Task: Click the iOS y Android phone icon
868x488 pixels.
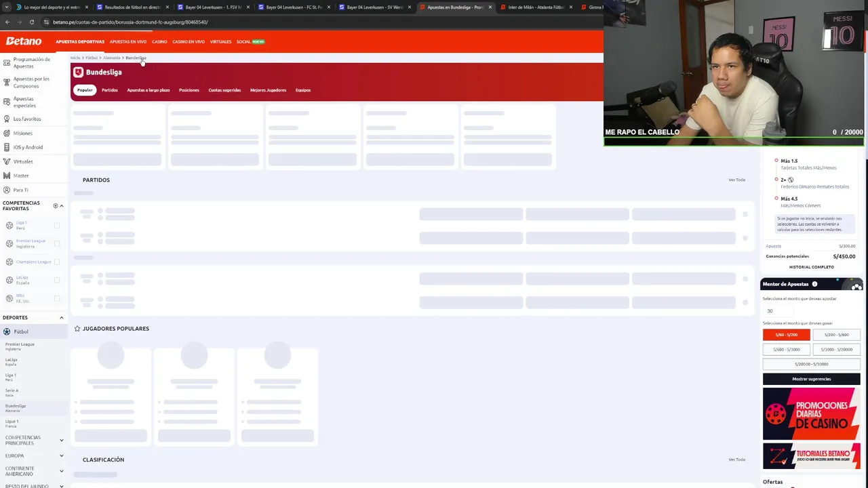Action: (6, 147)
